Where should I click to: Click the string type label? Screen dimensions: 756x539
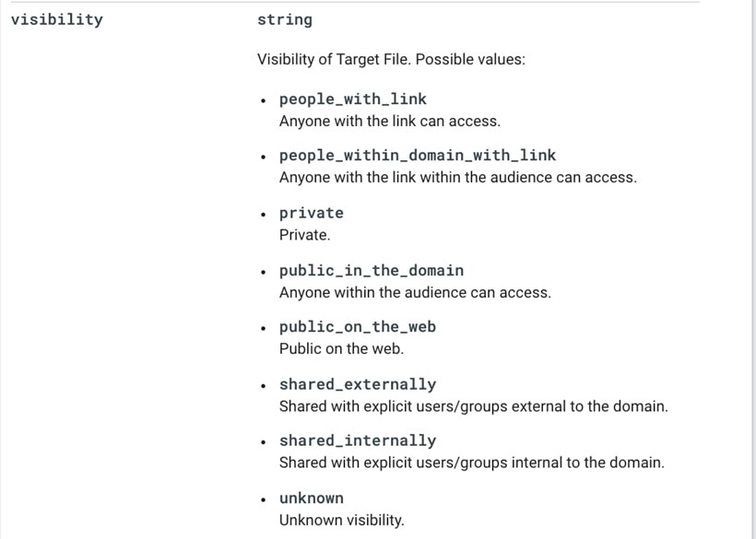pyautogui.click(x=285, y=19)
